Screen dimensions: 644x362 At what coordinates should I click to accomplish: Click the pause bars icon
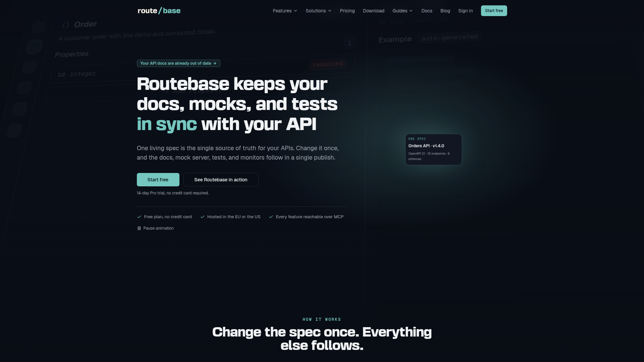(x=139, y=228)
